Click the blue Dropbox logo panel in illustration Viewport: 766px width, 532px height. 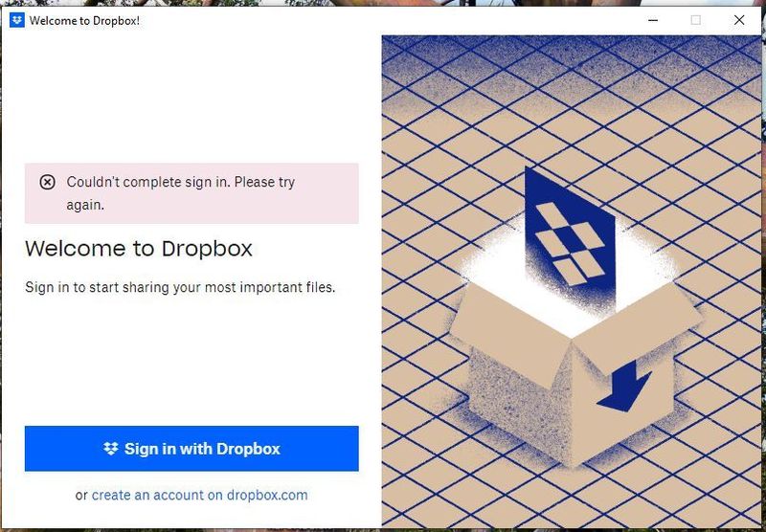[x=570, y=239]
